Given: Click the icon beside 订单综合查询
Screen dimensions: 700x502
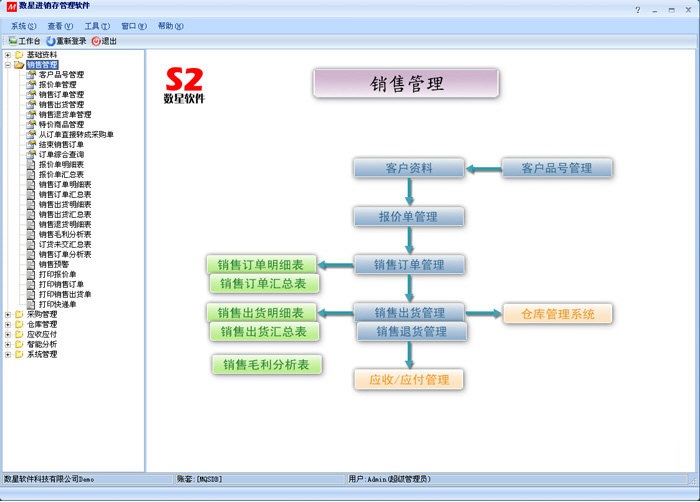Looking at the screenshot, I should tap(31, 155).
